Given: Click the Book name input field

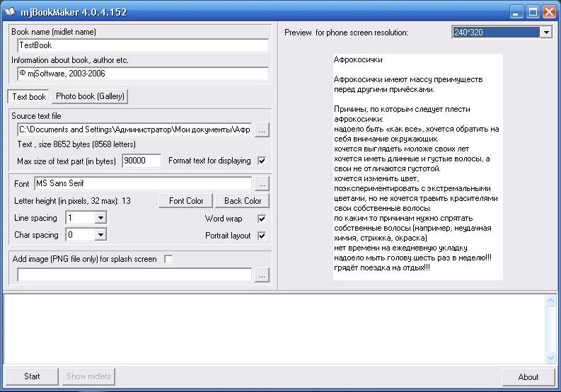Looking at the screenshot, I should (x=143, y=45).
